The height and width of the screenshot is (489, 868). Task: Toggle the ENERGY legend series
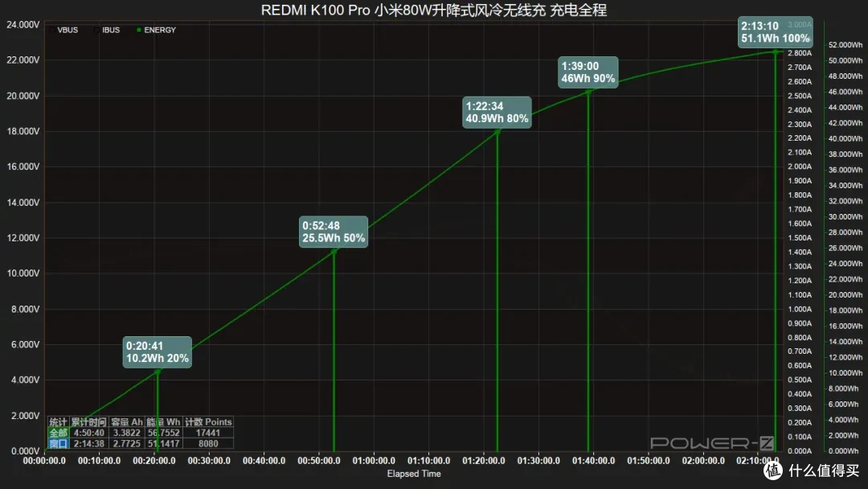(x=156, y=30)
